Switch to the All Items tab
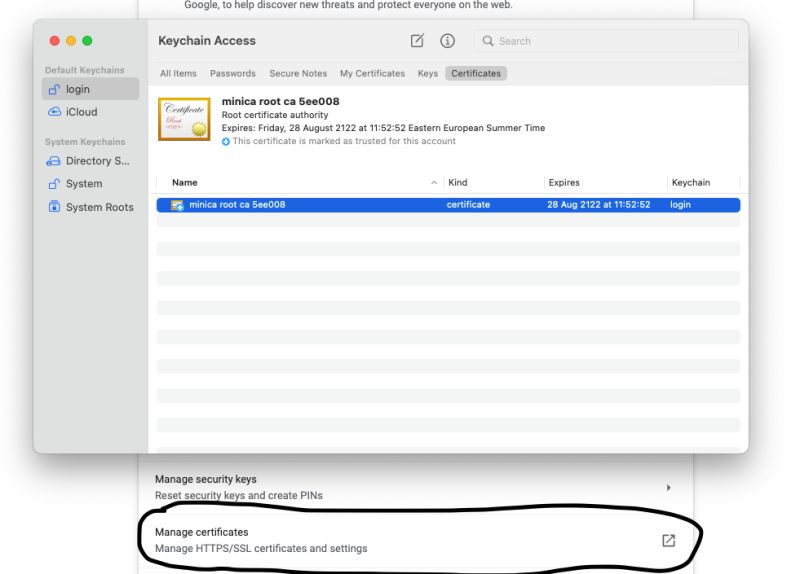800x574 pixels. coord(178,73)
